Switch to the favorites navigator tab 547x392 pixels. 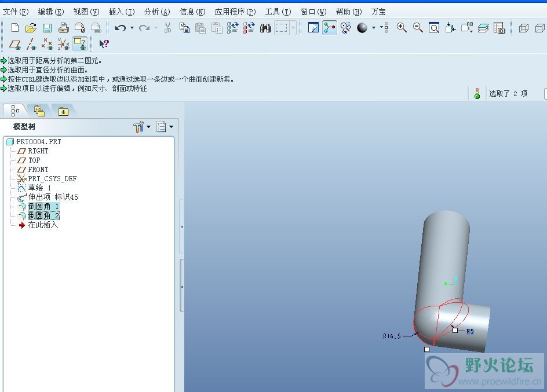(x=63, y=112)
